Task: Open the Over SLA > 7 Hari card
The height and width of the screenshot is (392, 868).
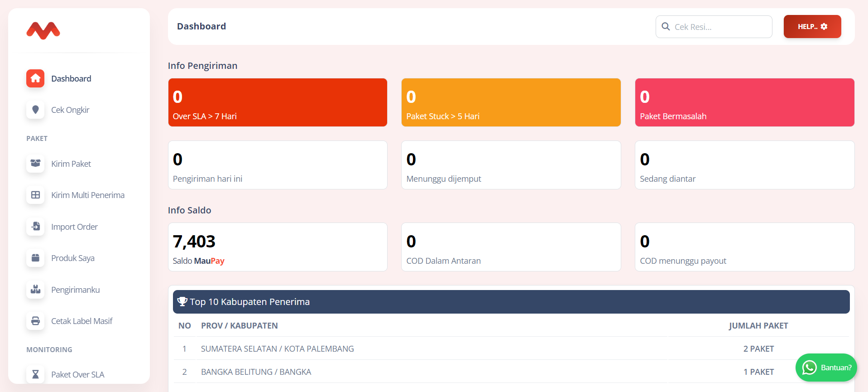Action: 278,102
